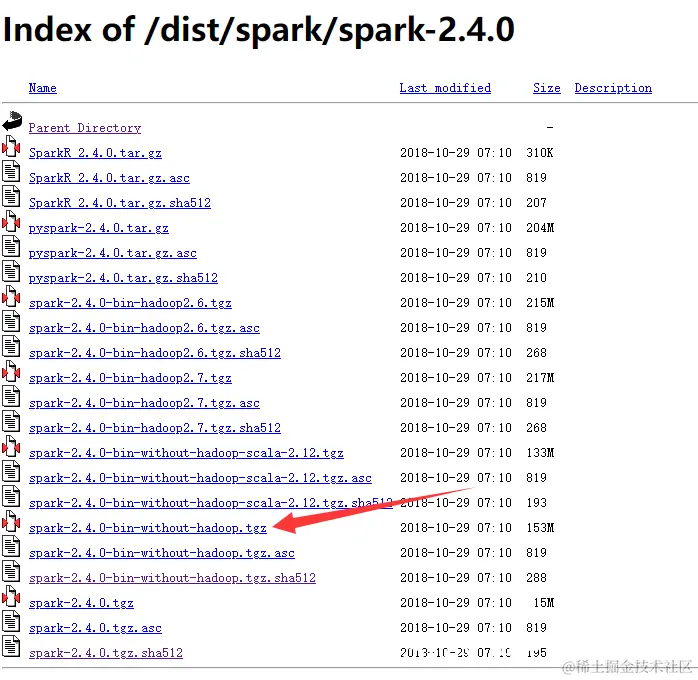698x680 pixels.
Task: Click the Index of /dist/spark/spark-2.4.0 heading
Action: 259,29
